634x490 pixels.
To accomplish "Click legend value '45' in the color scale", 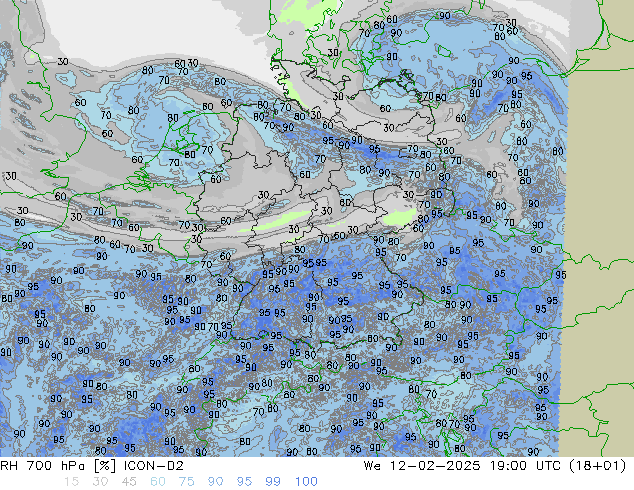I will 129,482.
